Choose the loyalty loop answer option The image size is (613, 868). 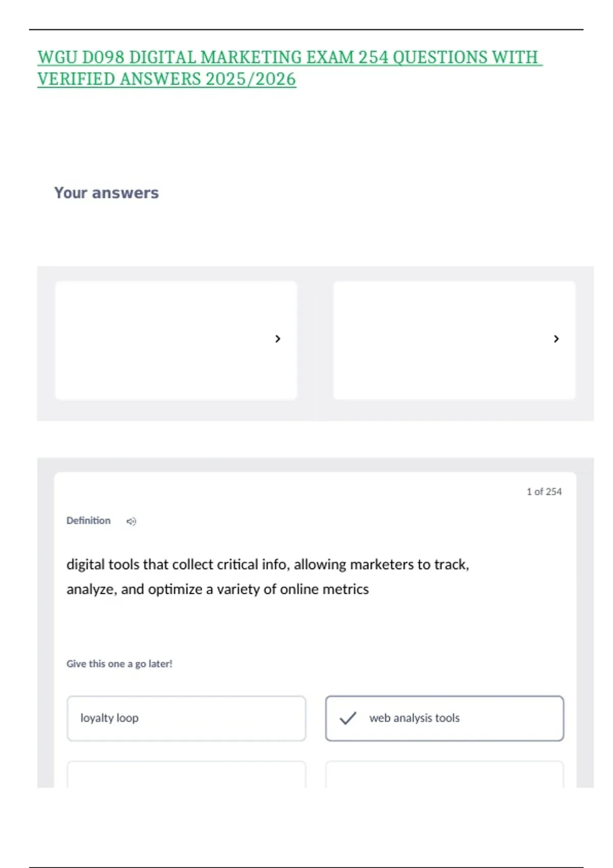186,718
